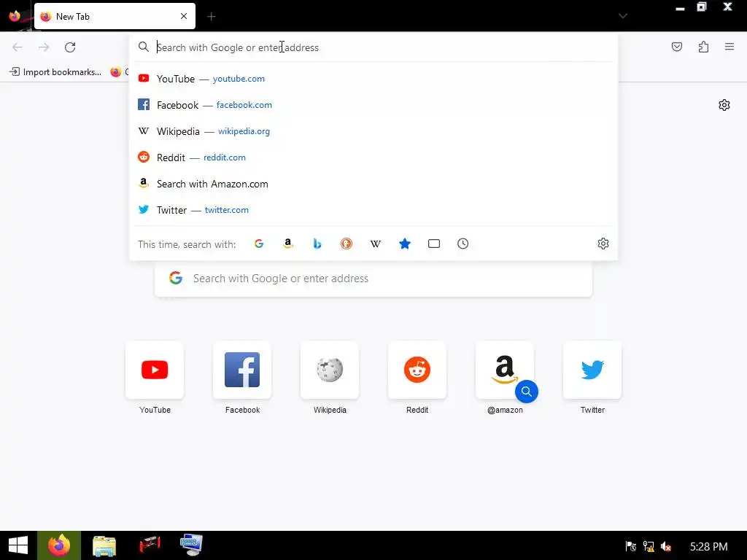This screenshot has width=747, height=560.
Task: Open new tab page personalize gear
Action: tap(724, 105)
